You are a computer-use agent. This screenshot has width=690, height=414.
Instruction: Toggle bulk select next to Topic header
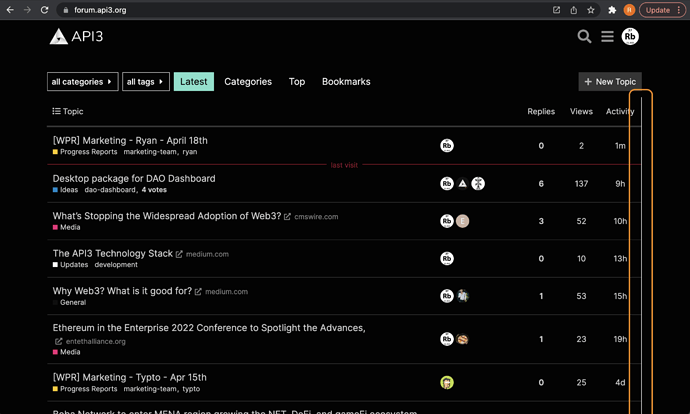[x=56, y=111]
